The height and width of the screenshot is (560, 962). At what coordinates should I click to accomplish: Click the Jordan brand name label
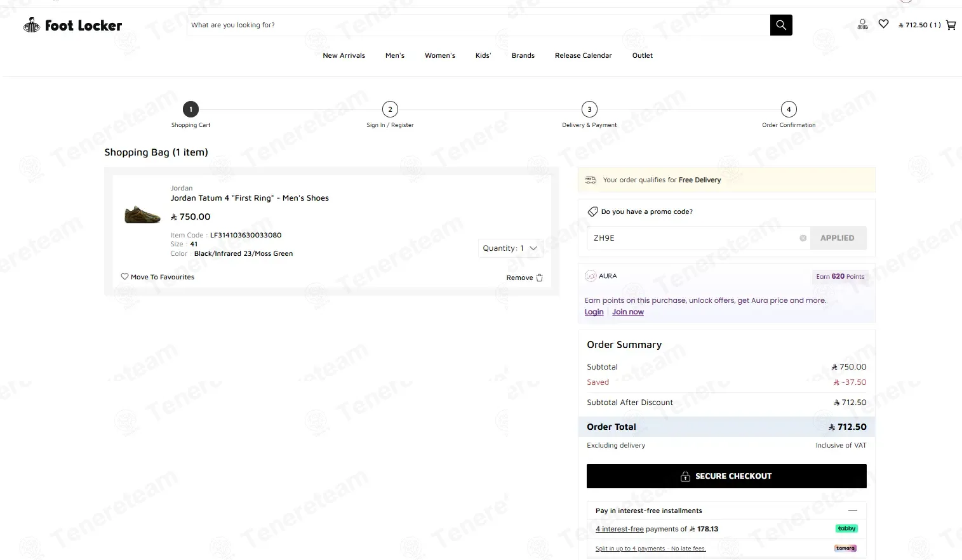[182, 188]
